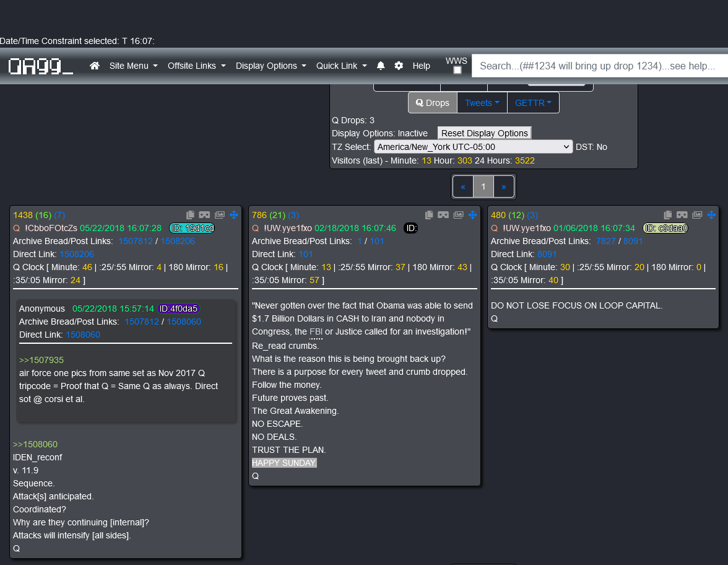Copy drop 1438 with the copy icon
The image size is (728, 565).
(x=191, y=214)
